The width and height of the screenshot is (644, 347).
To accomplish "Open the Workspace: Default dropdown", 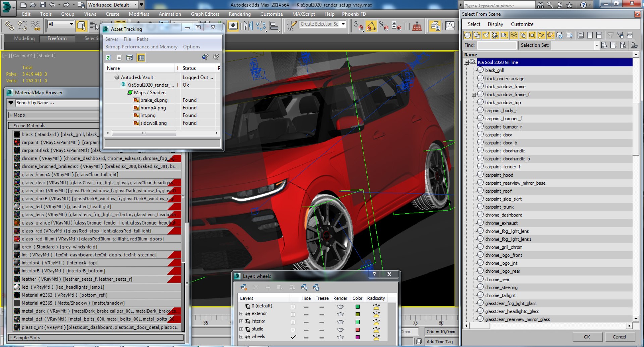I will click(112, 5).
